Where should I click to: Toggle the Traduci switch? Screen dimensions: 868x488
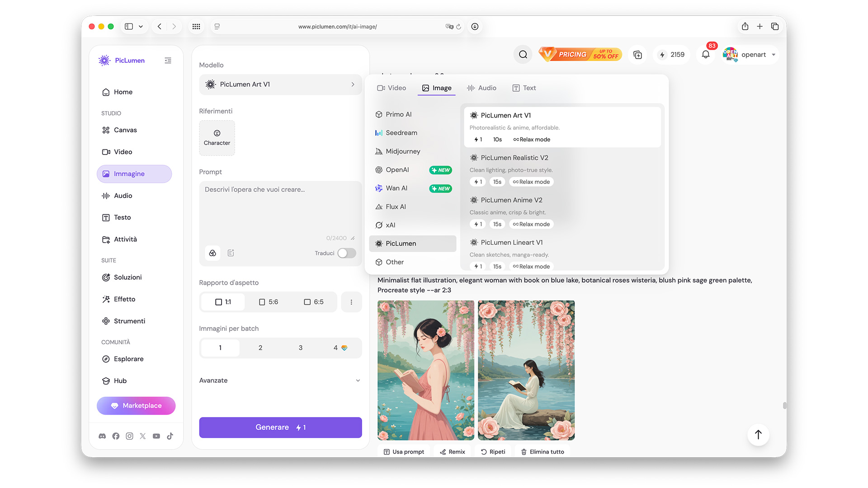[347, 253]
